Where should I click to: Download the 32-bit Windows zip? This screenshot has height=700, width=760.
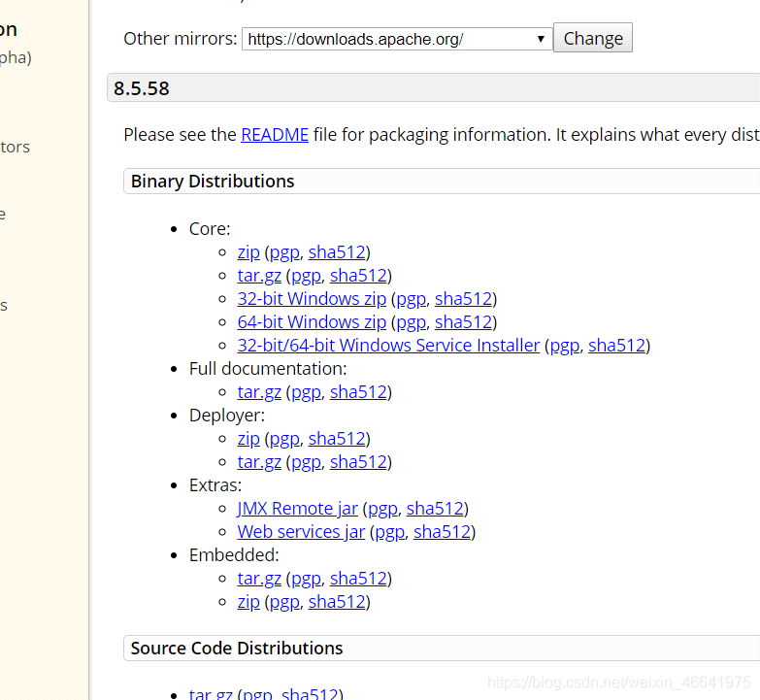tap(312, 299)
